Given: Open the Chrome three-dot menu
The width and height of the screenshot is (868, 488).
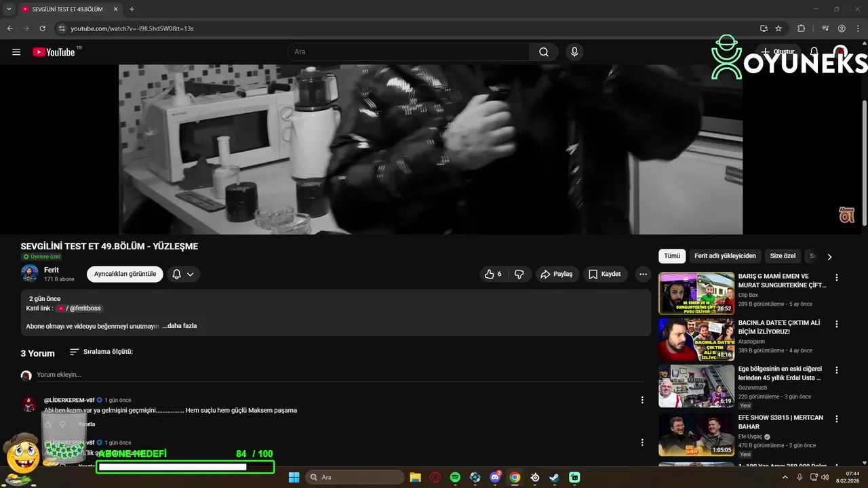Looking at the screenshot, I should pyautogui.click(x=858, y=28).
